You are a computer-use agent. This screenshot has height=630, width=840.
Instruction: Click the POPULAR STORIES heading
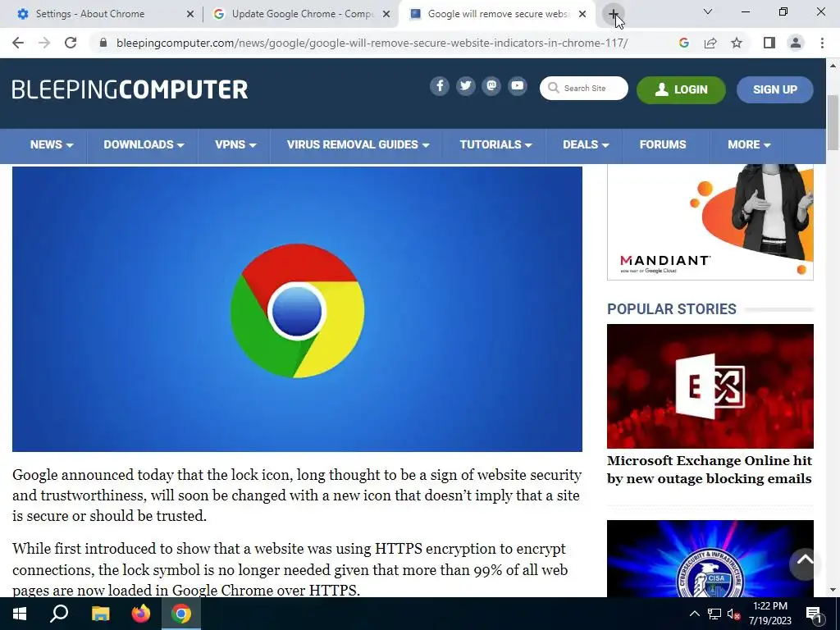pyautogui.click(x=671, y=309)
